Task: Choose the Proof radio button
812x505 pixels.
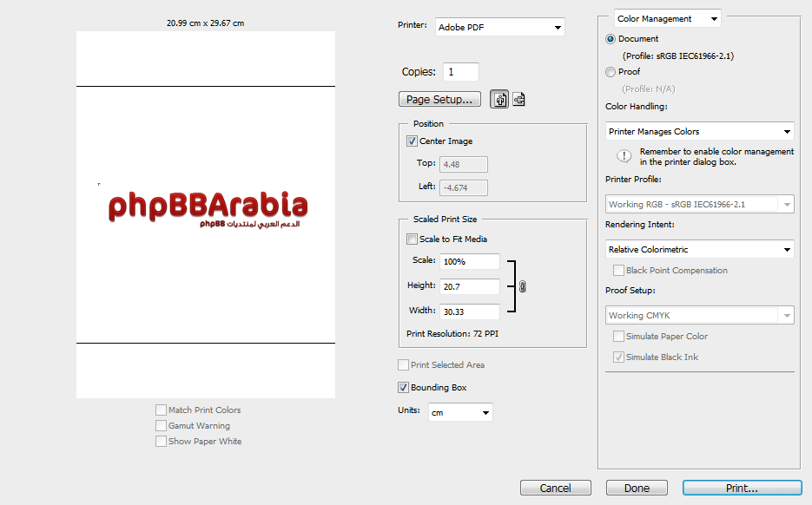Action: tap(611, 72)
